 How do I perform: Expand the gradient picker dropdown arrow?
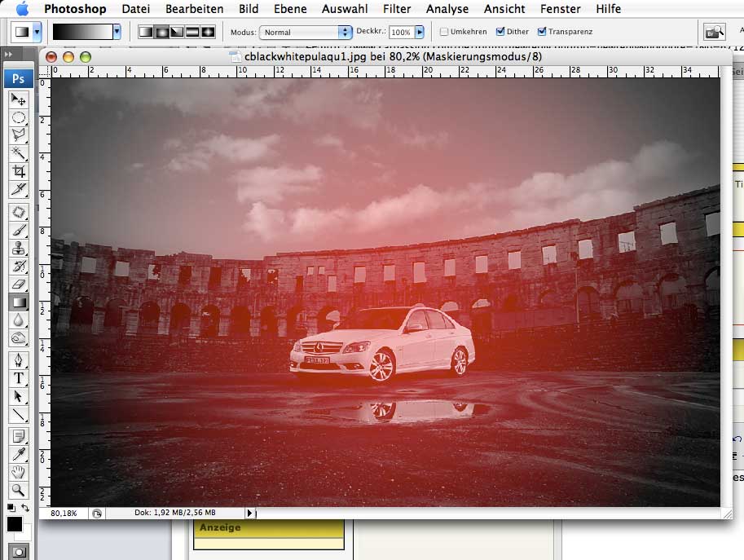pos(117,32)
